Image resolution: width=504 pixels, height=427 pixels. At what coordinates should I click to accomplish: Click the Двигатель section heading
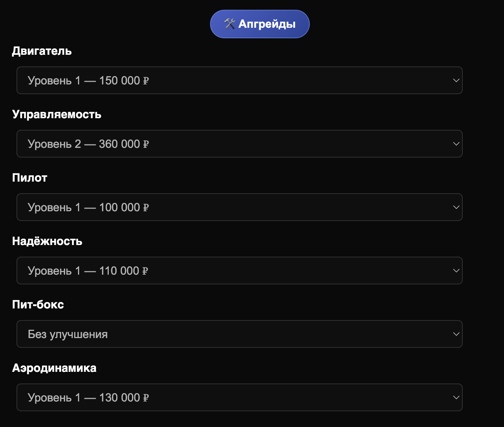(x=42, y=51)
